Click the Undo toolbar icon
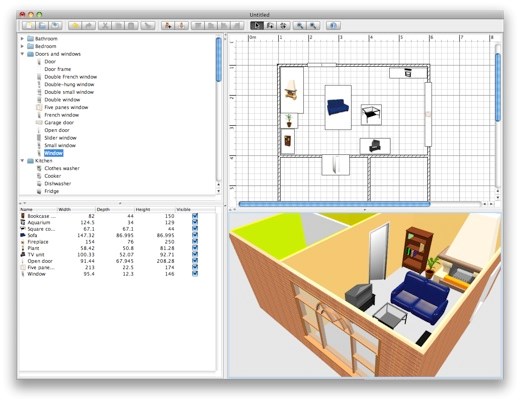This screenshot has height=402, width=520. [x=75, y=26]
